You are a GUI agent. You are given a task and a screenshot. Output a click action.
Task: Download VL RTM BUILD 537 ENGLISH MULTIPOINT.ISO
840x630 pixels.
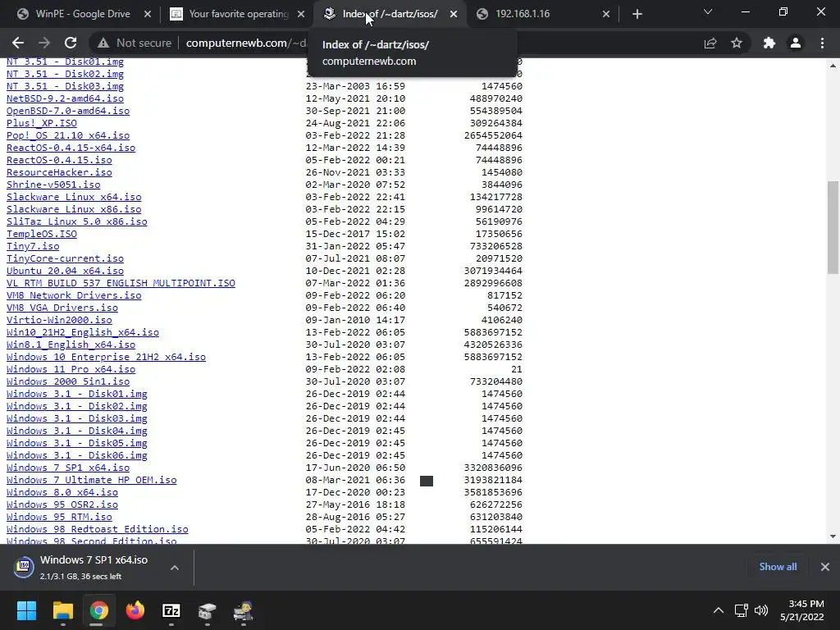click(121, 283)
